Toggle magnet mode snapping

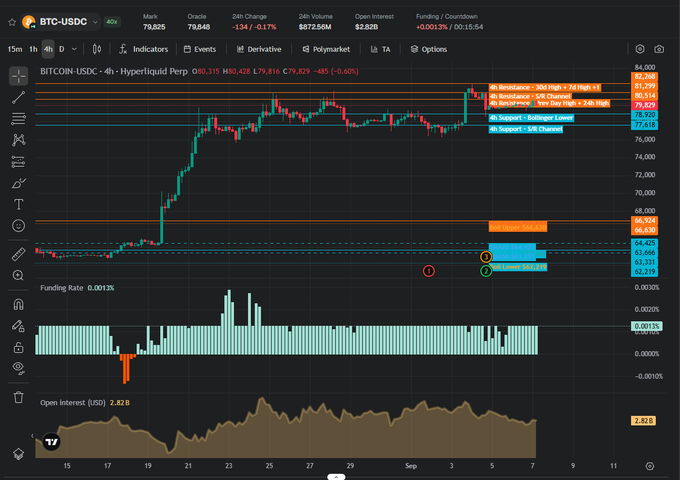point(18,304)
